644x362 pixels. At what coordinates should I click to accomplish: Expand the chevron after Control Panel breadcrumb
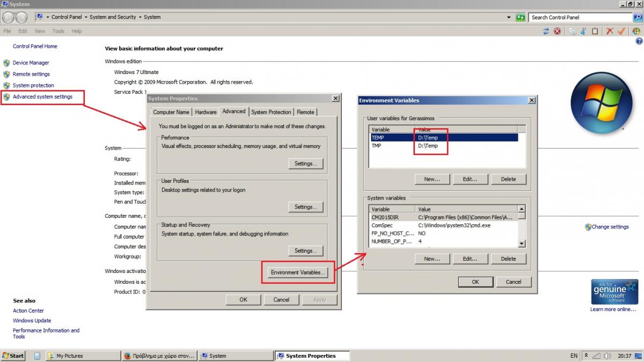click(x=86, y=17)
